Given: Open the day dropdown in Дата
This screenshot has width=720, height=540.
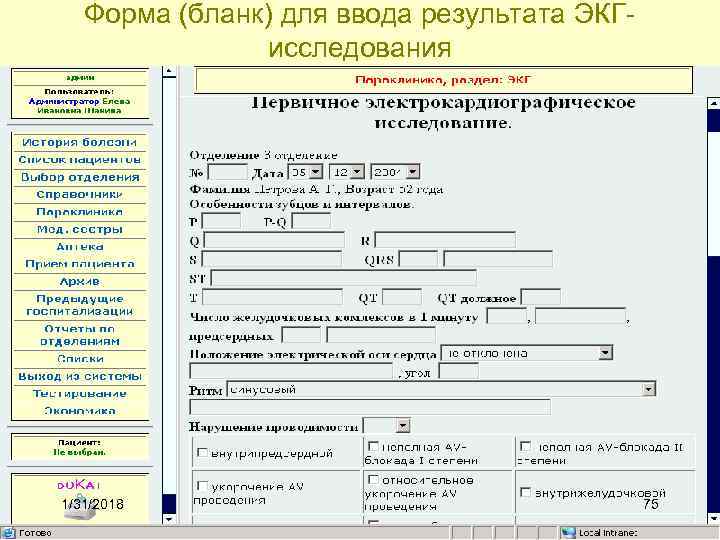Looking at the screenshot, I should click(x=315, y=172).
